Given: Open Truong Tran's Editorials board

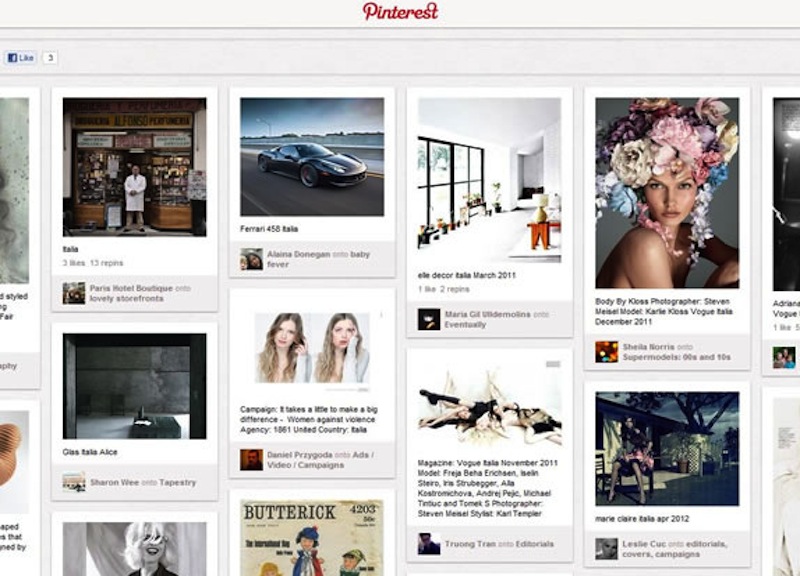Looking at the screenshot, I should tap(534, 544).
